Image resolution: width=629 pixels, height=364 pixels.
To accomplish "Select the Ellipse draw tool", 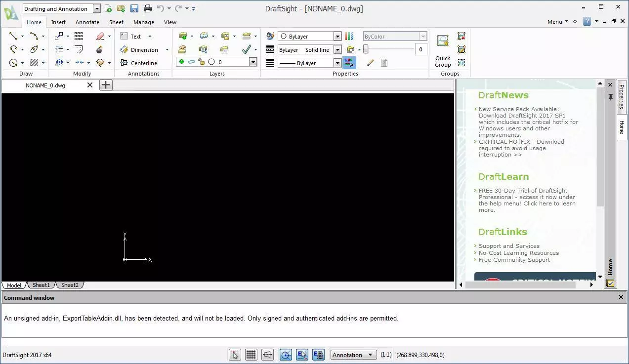I will pyautogui.click(x=34, y=49).
